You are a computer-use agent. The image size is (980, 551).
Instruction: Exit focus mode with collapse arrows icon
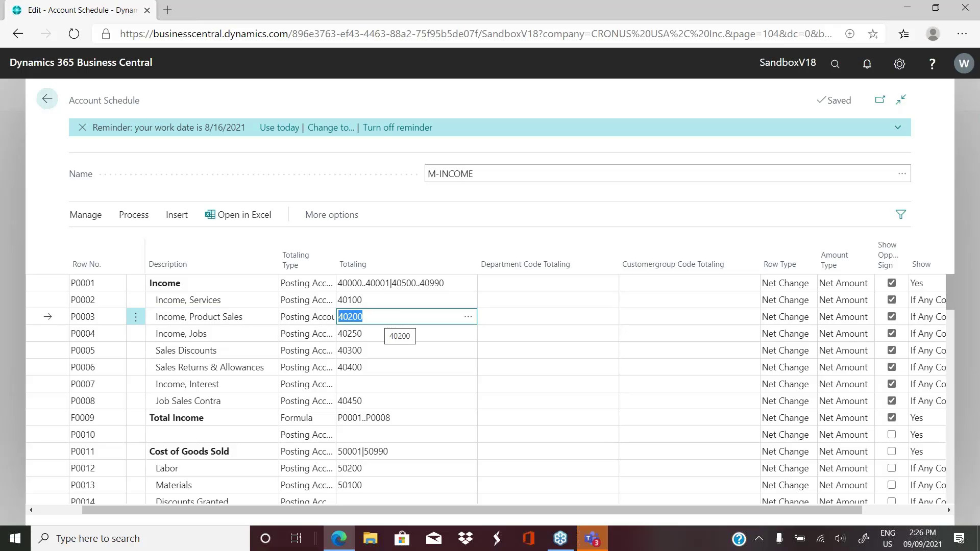point(900,99)
